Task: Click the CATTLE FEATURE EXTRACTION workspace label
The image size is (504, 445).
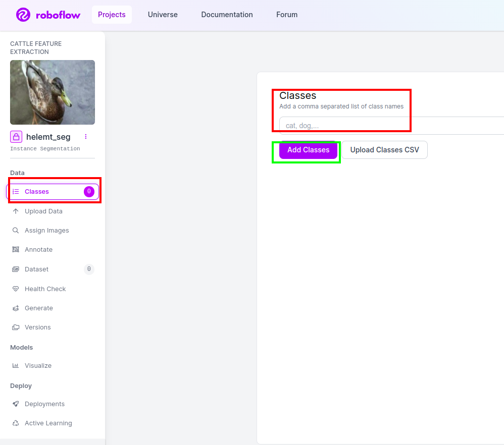Action: [x=36, y=48]
